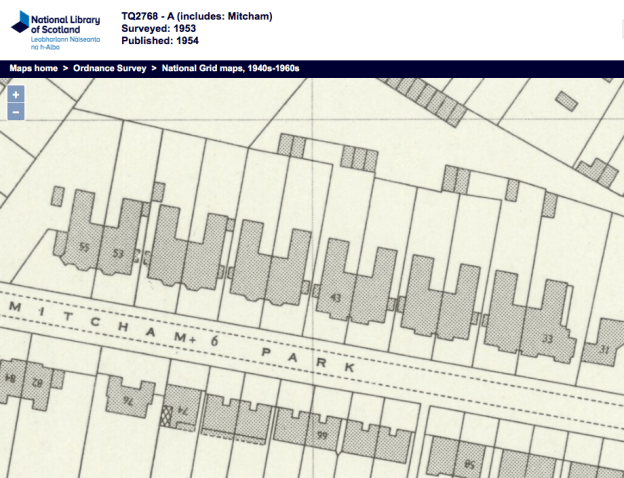This screenshot has width=624, height=478.
Task: Click the Published: 1954 text
Action: (161, 41)
